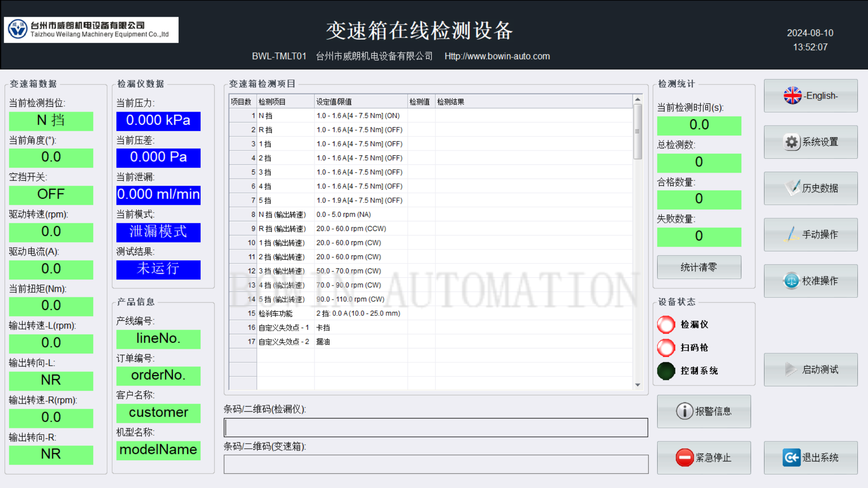Click the 0.000 ml/min leak value
This screenshot has width=868, height=488.
(x=158, y=195)
